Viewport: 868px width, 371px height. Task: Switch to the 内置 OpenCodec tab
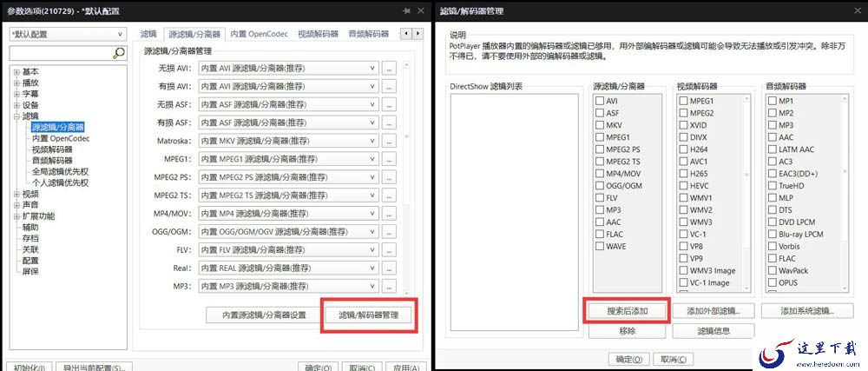[x=260, y=34]
